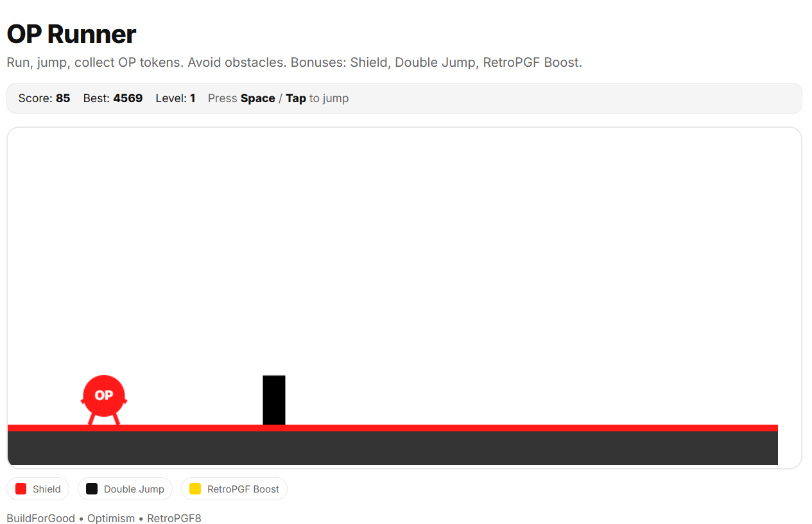This screenshot has width=812, height=524.
Task: Select the Shield bonus pill label
Action: point(47,489)
